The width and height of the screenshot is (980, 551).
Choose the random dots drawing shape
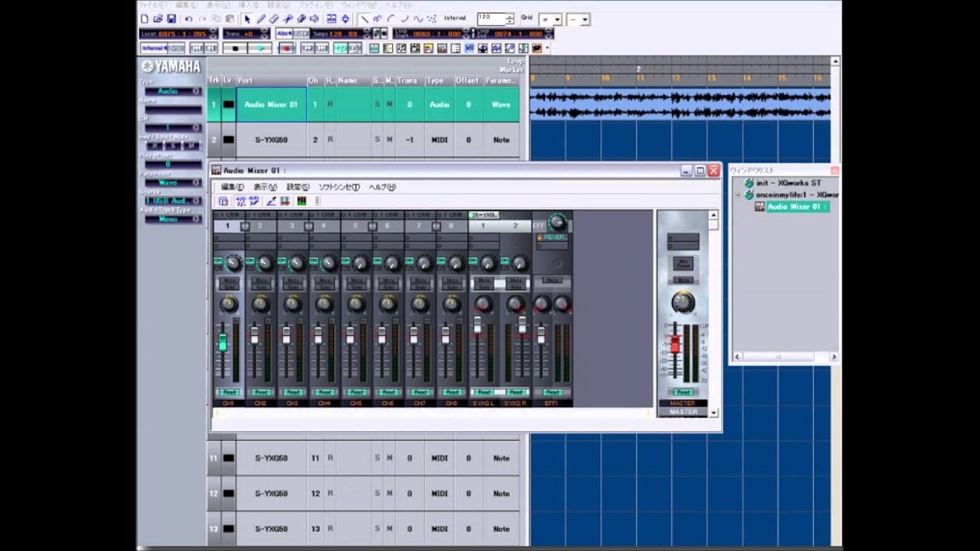pyautogui.click(x=432, y=18)
